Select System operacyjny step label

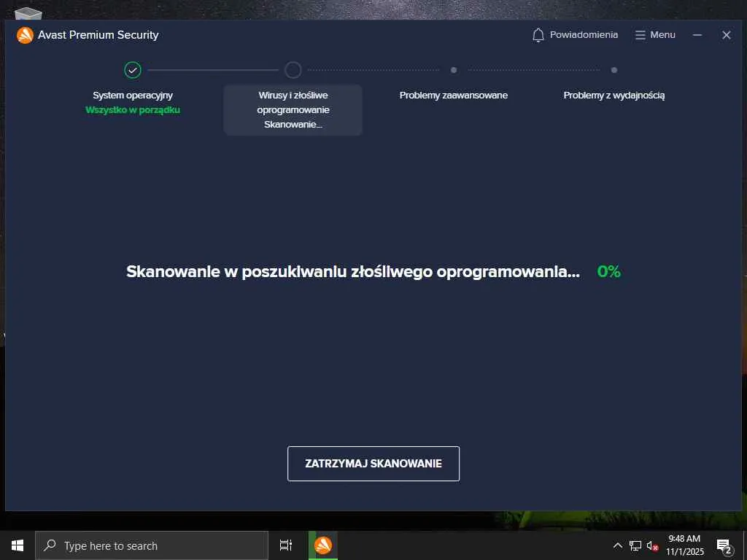pyautogui.click(x=133, y=96)
